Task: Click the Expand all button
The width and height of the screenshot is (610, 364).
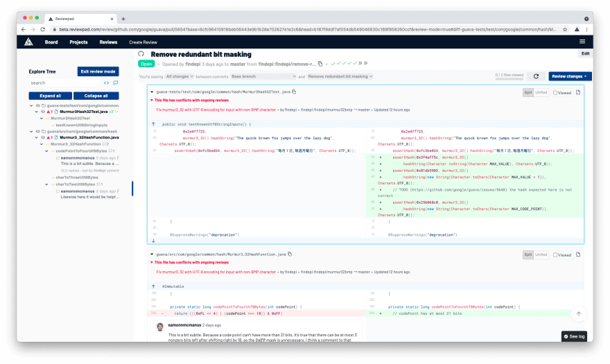Action: (x=50, y=96)
